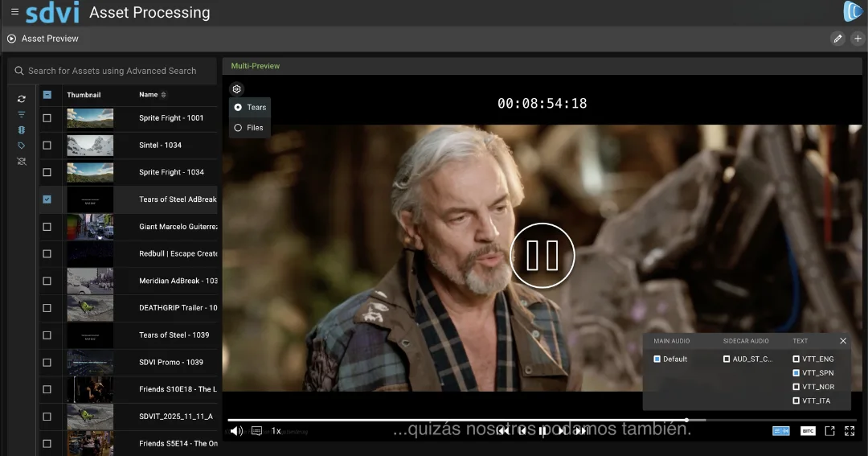This screenshot has width=868, height=456.
Task: Check the Sintel - 1034 checkbox
Action: click(x=47, y=146)
